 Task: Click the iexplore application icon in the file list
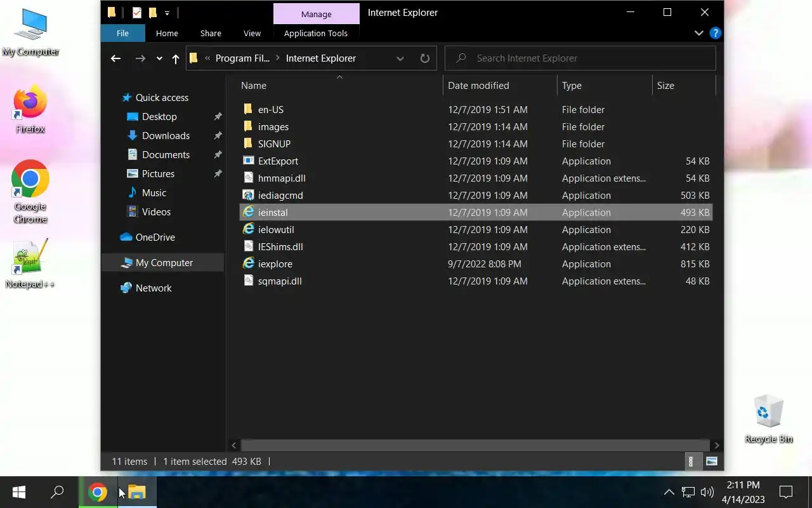(248, 264)
